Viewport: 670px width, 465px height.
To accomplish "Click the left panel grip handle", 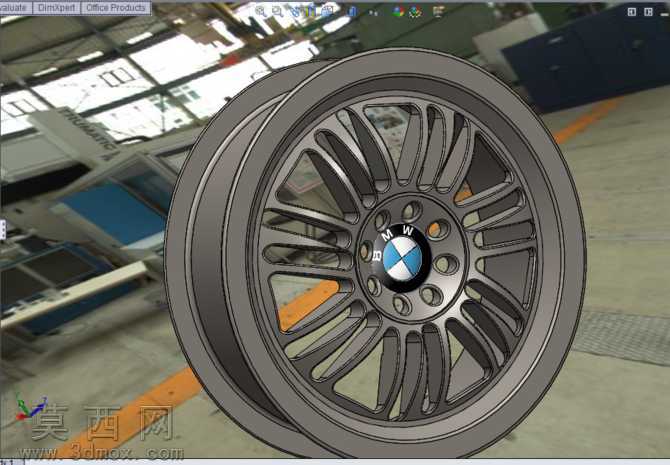I will (2, 230).
